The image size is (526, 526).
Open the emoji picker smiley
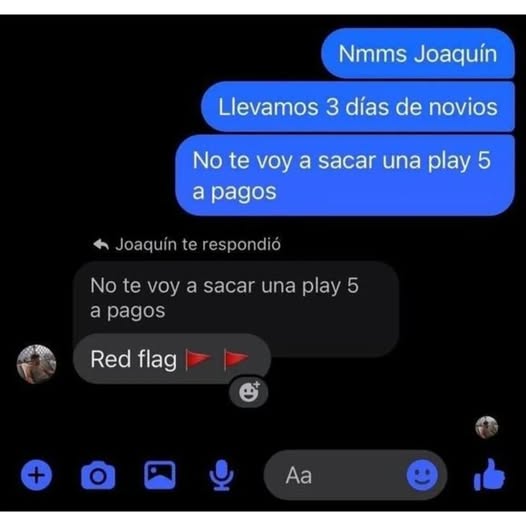(422, 475)
